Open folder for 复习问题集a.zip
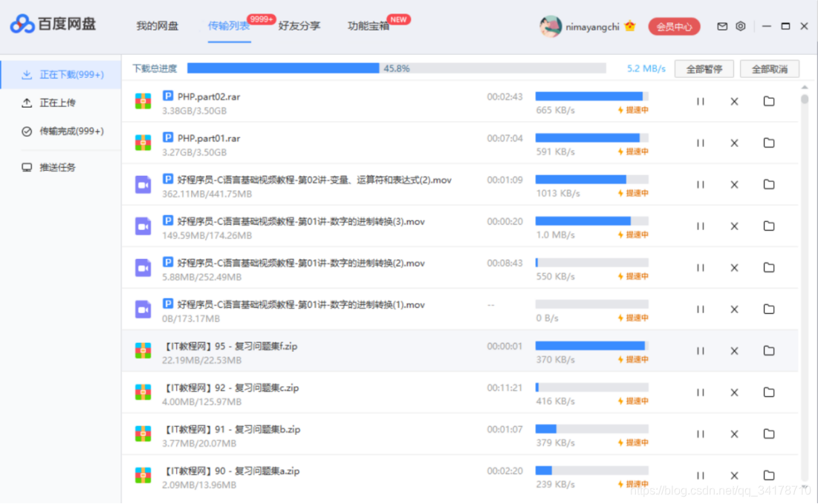This screenshot has height=504, width=818. click(769, 475)
